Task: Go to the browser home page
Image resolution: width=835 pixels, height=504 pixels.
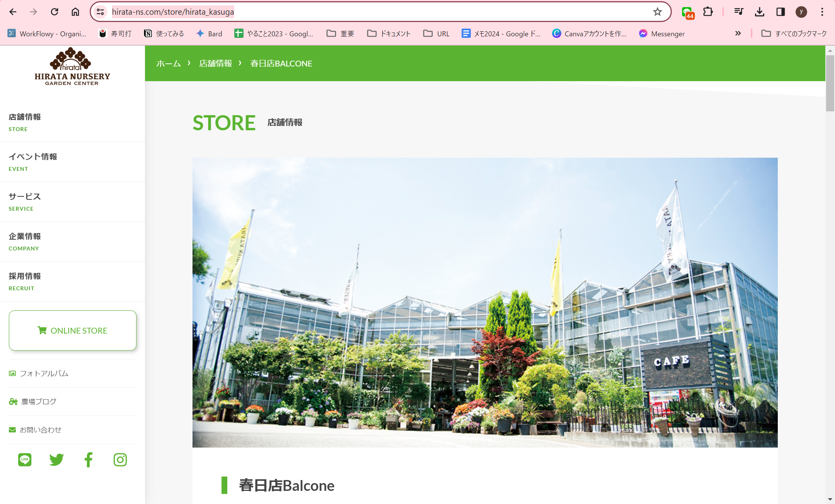Action: tap(75, 12)
